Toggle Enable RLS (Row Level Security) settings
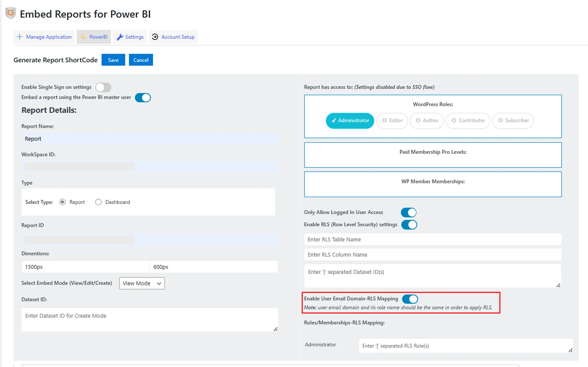The height and width of the screenshot is (367, 588). coord(409,225)
